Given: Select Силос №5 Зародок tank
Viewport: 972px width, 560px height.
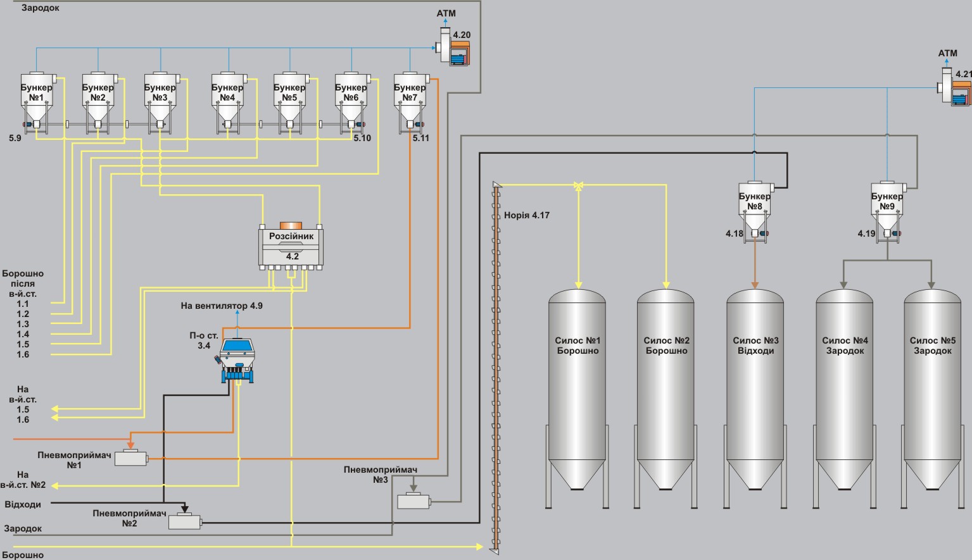Looking at the screenshot, I should pos(933,399).
